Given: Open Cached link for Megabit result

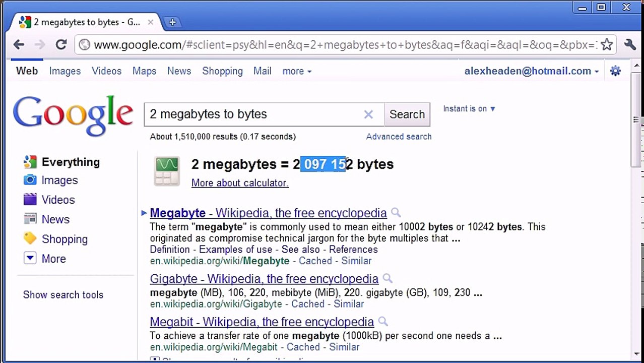Looking at the screenshot, I should tap(303, 347).
